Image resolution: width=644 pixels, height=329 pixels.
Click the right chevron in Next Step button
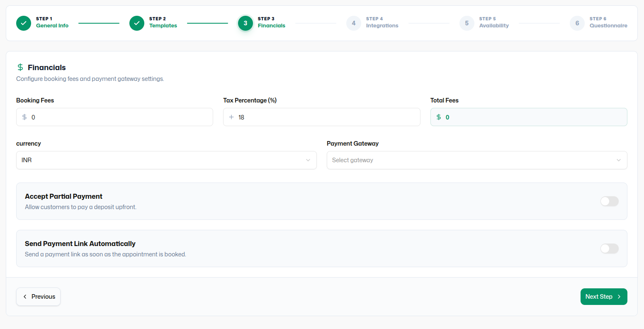(619, 297)
